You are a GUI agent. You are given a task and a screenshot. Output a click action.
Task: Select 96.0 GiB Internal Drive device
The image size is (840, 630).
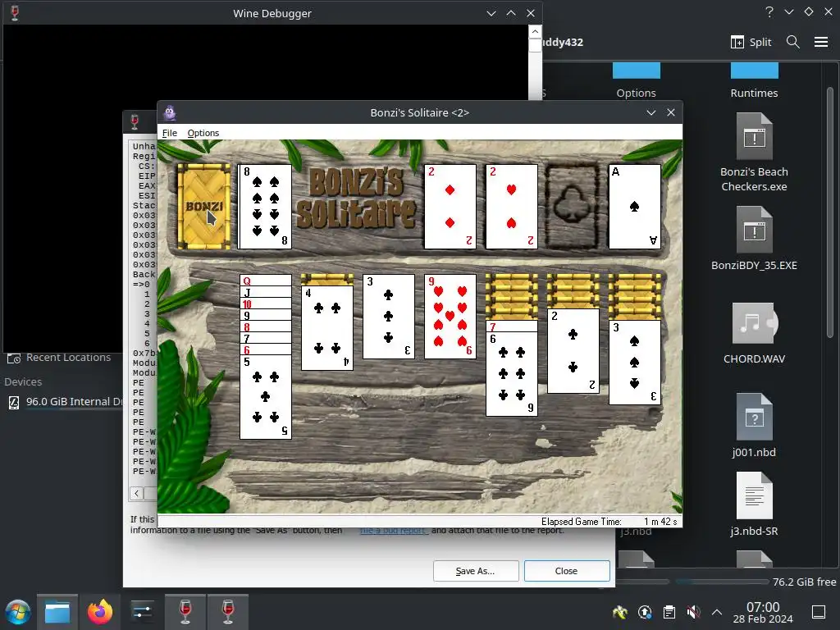pos(65,402)
